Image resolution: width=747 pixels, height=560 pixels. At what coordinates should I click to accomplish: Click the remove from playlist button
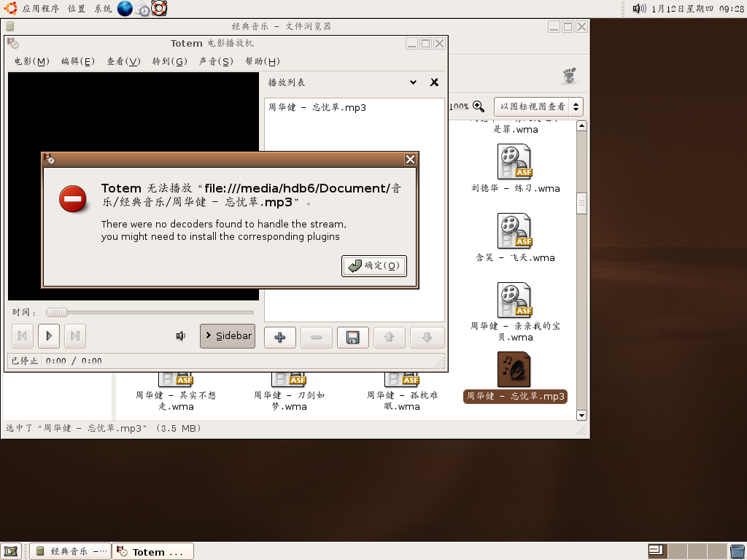pyautogui.click(x=317, y=338)
